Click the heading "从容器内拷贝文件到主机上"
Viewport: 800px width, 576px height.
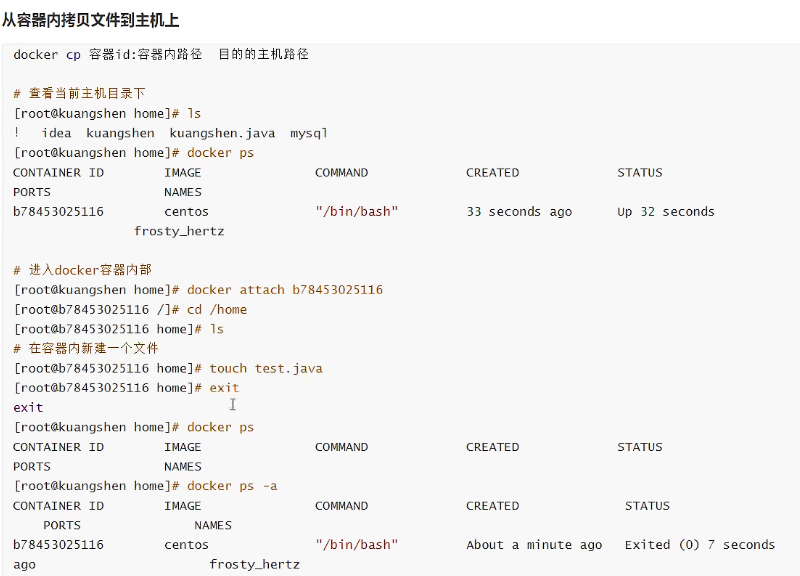tap(90, 20)
